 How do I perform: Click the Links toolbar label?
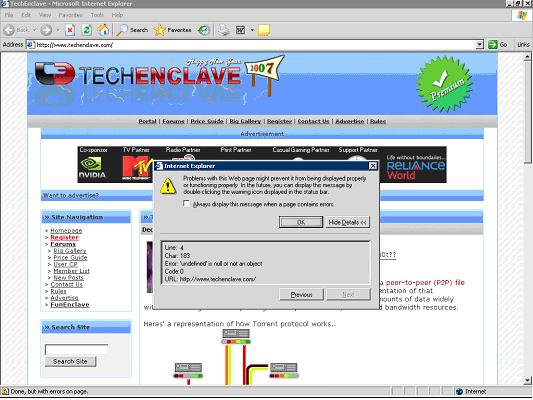pos(523,45)
